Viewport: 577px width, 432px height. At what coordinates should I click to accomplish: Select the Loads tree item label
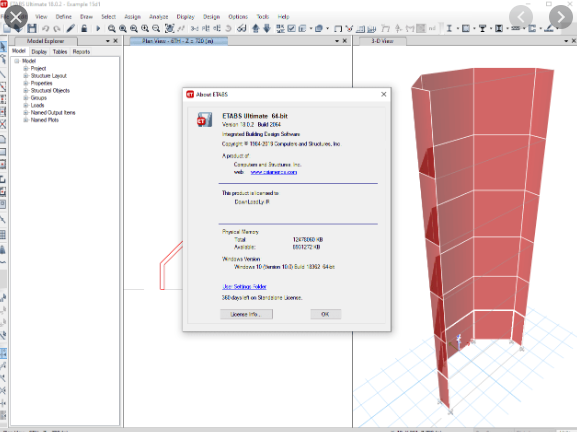[38, 105]
